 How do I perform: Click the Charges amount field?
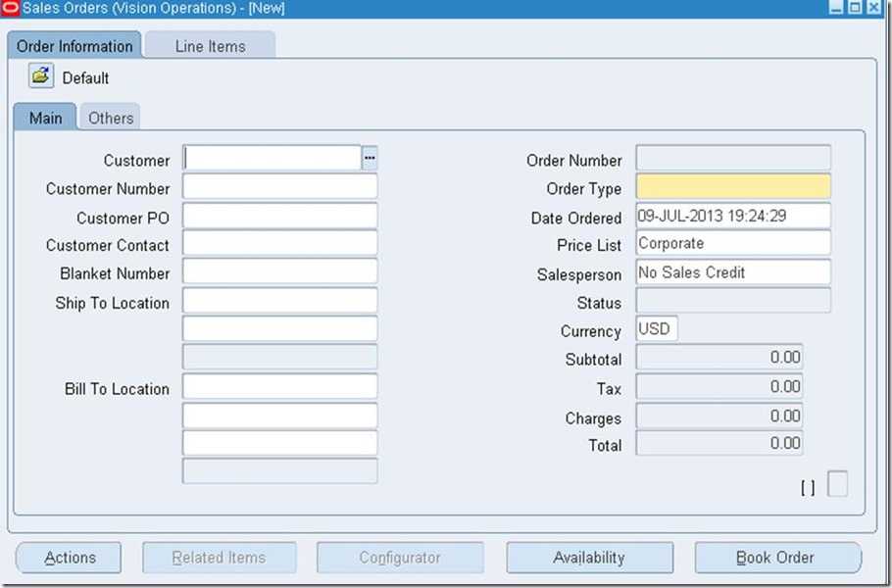click(x=719, y=416)
